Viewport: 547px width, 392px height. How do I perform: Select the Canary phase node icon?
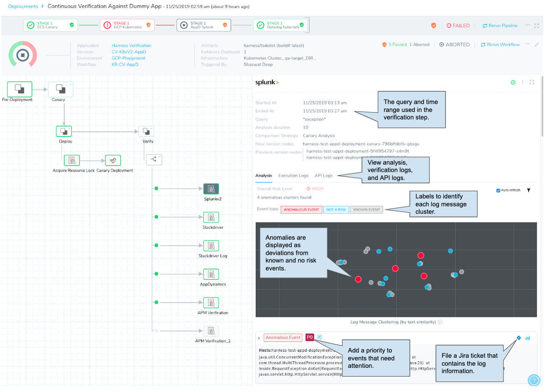[61, 89]
